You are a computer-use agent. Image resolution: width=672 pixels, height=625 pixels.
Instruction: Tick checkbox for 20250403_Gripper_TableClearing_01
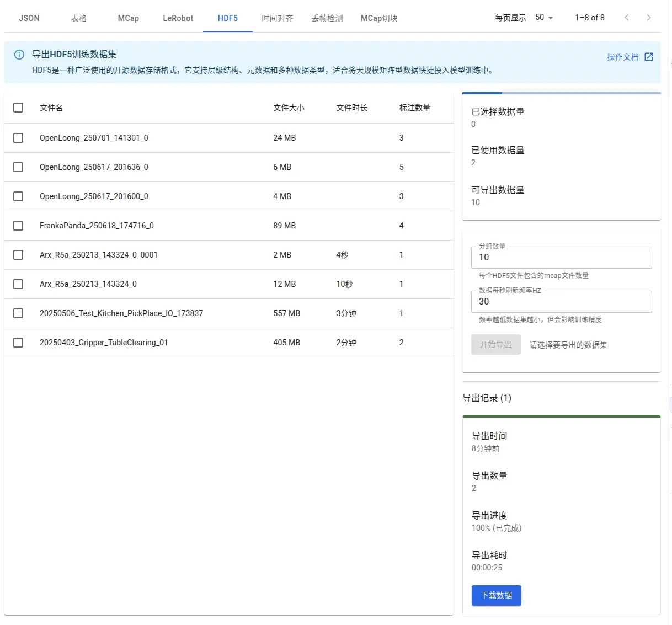pyautogui.click(x=18, y=343)
